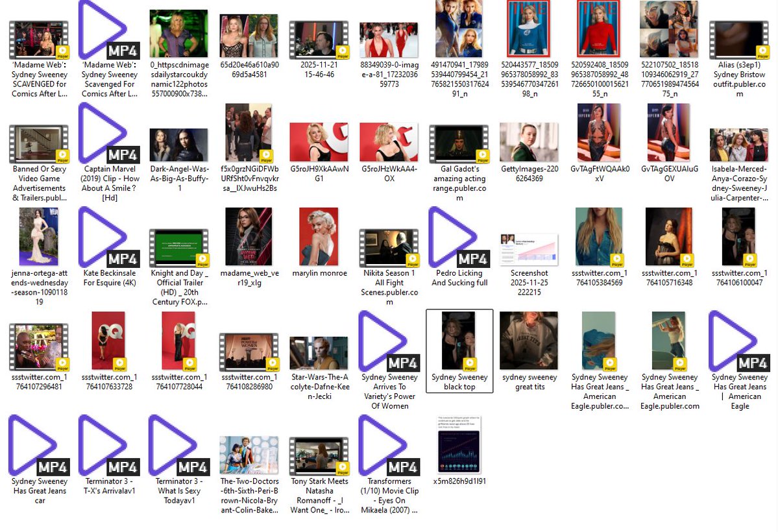Select the madame_web_ver19_xlg poster image

pyautogui.click(x=249, y=237)
